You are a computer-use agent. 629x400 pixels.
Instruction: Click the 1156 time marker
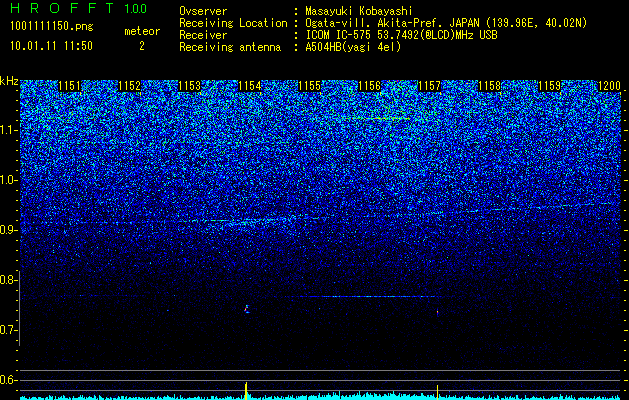pyautogui.click(x=370, y=86)
